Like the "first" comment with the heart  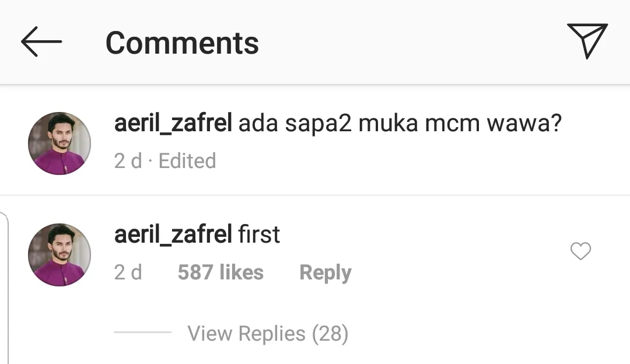coord(580,251)
